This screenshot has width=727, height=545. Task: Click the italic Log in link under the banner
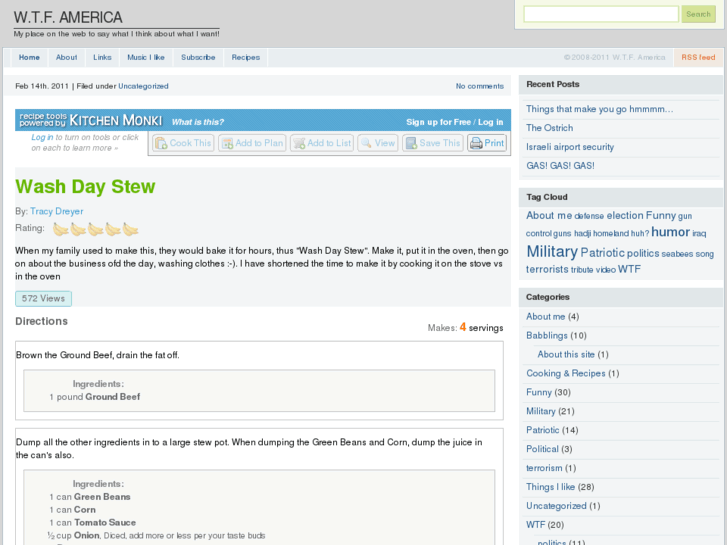pyautogui.click(x=42, y=137)
